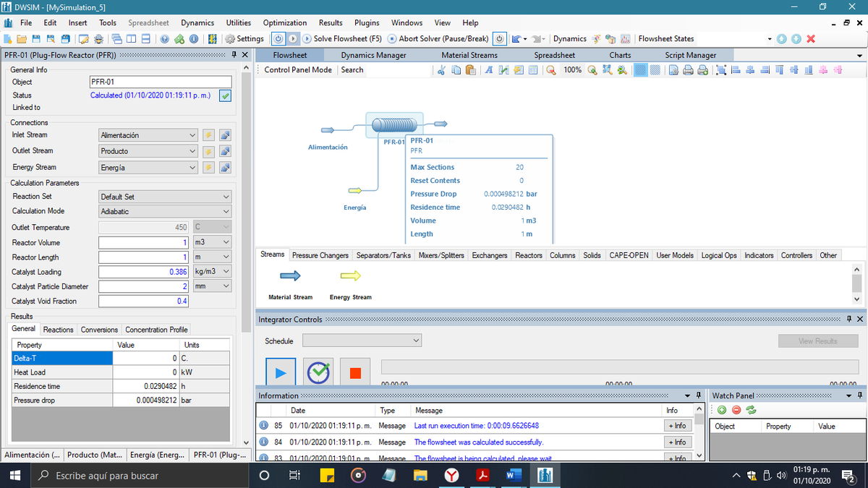Click the disconnect icon beside Outlet Stream

[x=225, y=151]
